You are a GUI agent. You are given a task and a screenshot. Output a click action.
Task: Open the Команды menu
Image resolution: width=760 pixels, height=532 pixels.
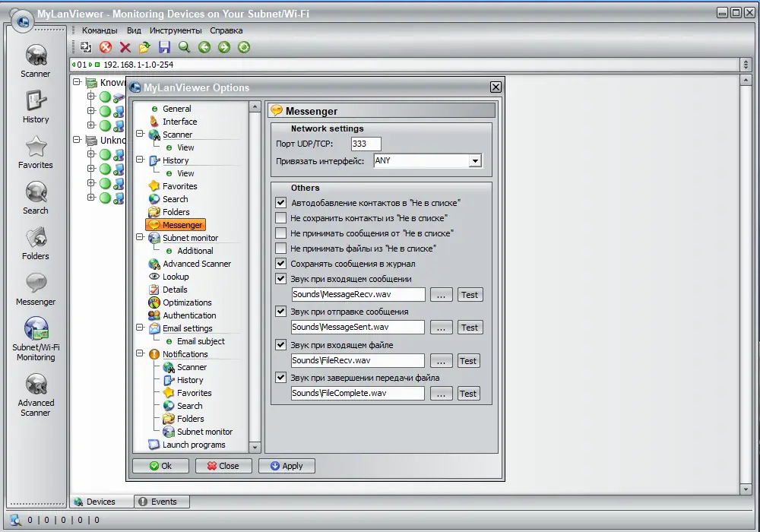coord(100,30)
